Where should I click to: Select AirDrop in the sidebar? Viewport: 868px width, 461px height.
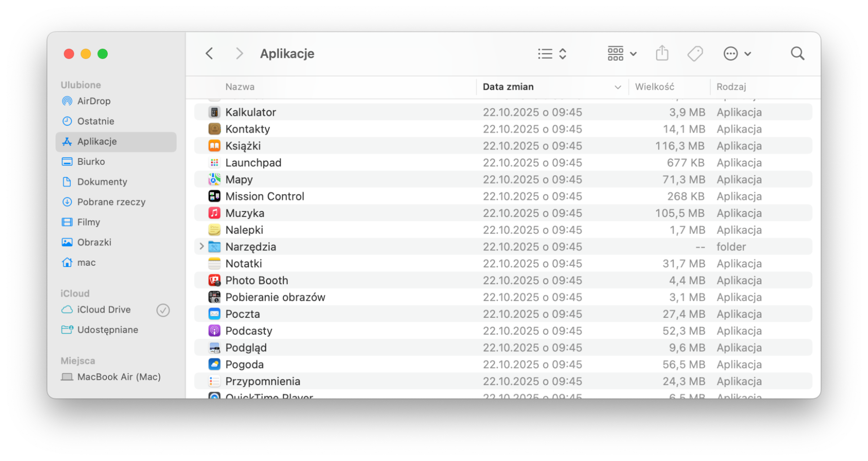pyautogui.click(x=116, y=101)
